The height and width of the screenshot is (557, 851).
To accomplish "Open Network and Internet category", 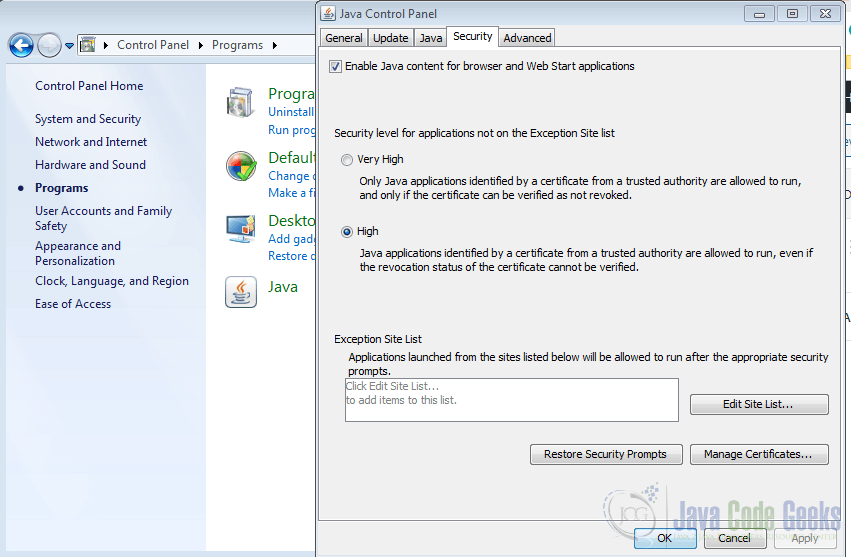I will 91,142.
